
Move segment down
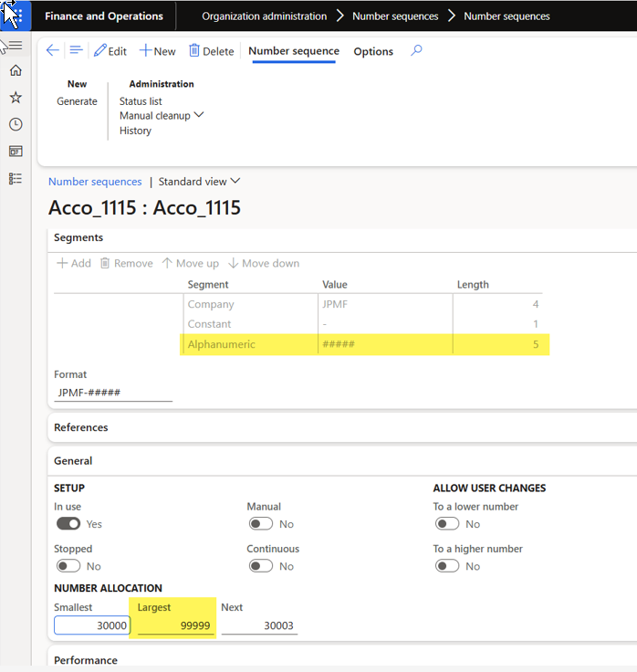264,263
